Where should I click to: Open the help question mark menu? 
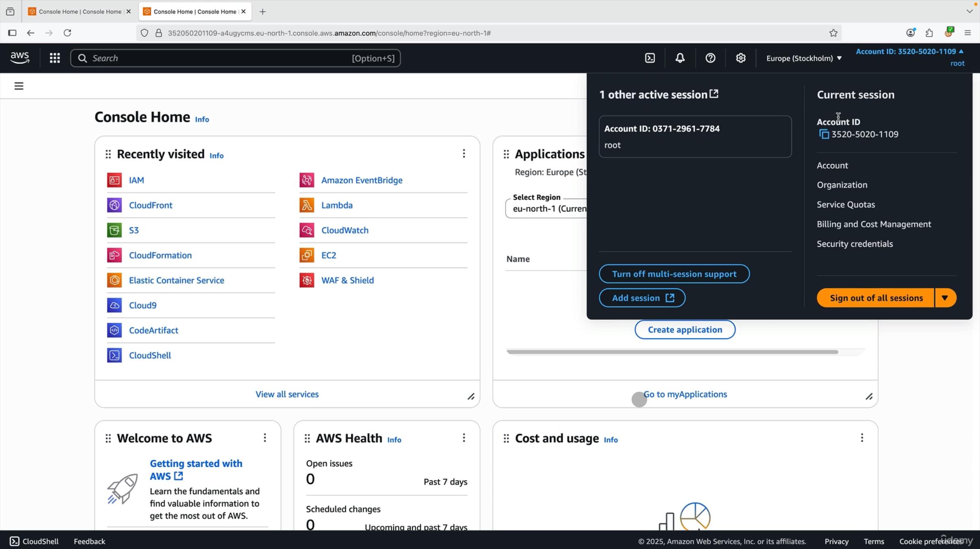pyautogui.click(x=710, y=58)
